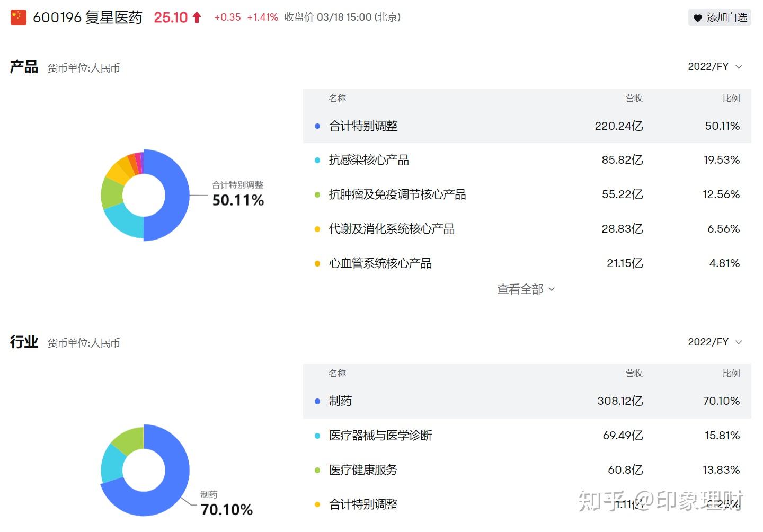Click the cyan dot beside 抗感染核心产品

[x=317, y=161]
